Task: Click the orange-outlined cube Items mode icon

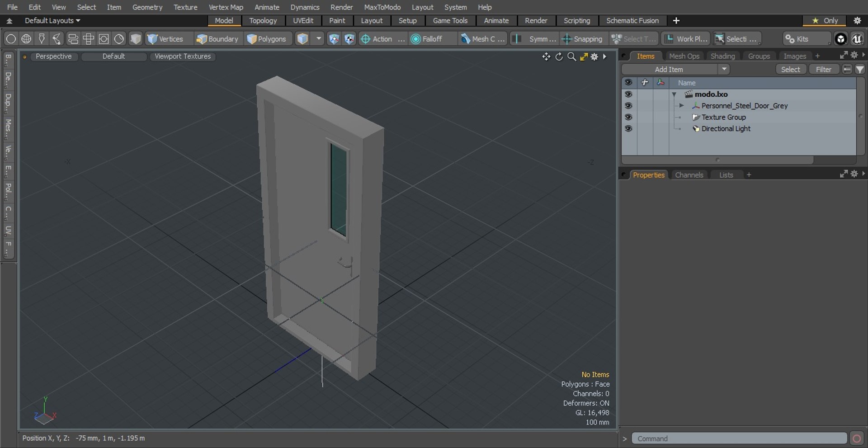Action: pos(302,39)
